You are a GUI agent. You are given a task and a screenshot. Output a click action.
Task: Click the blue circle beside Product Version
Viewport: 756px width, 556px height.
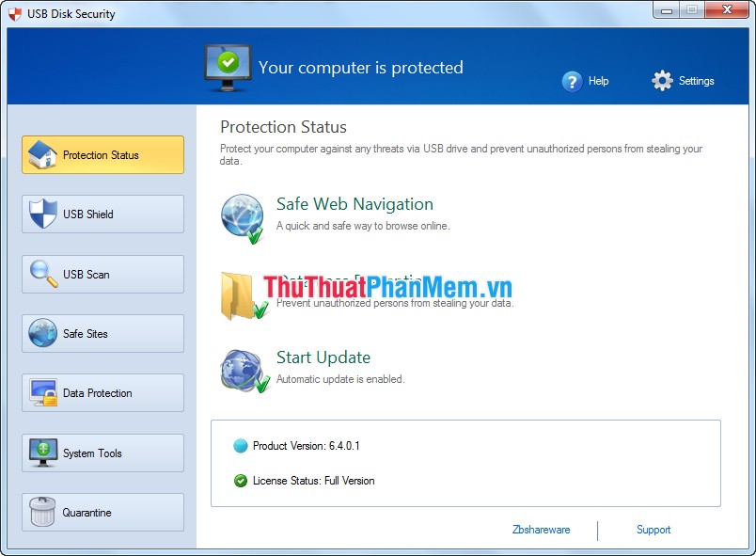click(240, 446)
